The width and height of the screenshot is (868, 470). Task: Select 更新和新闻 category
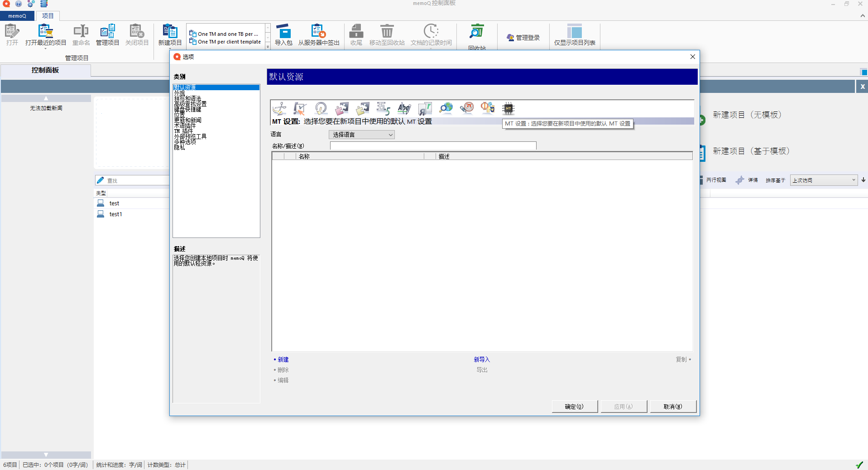pyautogui.click(x=187, y=120)
